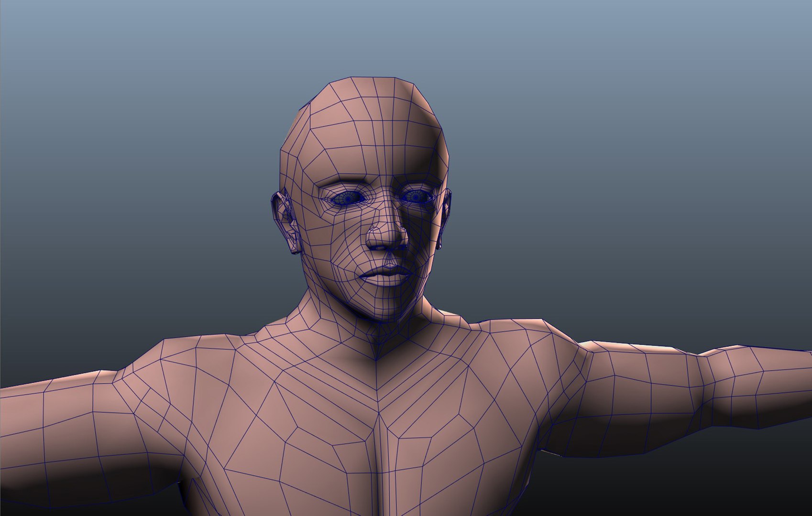812x516 pixels.
Task: Select the eye on the viewer's right side
Action: pos(417,196)
